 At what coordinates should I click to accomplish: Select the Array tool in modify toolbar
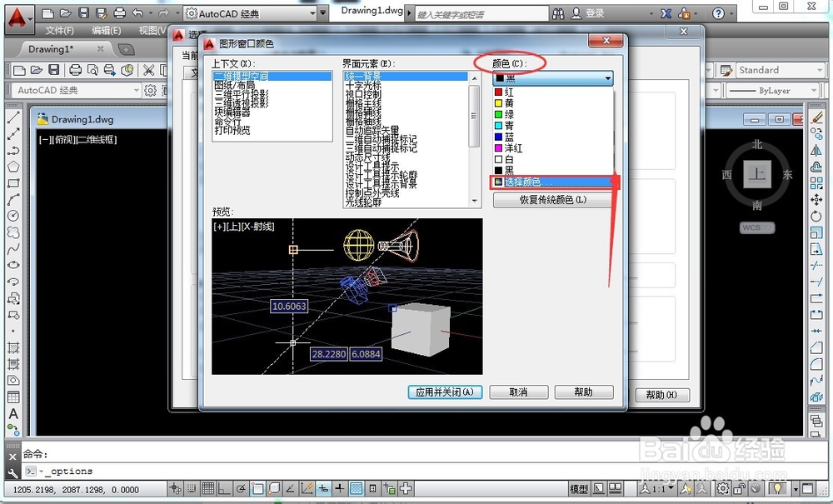click(x=816, y=183)
